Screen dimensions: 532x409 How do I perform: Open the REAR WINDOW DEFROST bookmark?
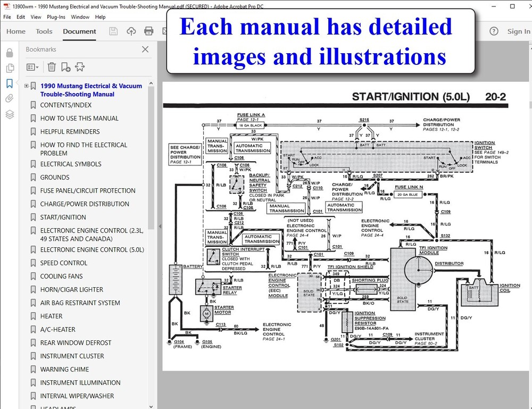[x=76, y=343]
